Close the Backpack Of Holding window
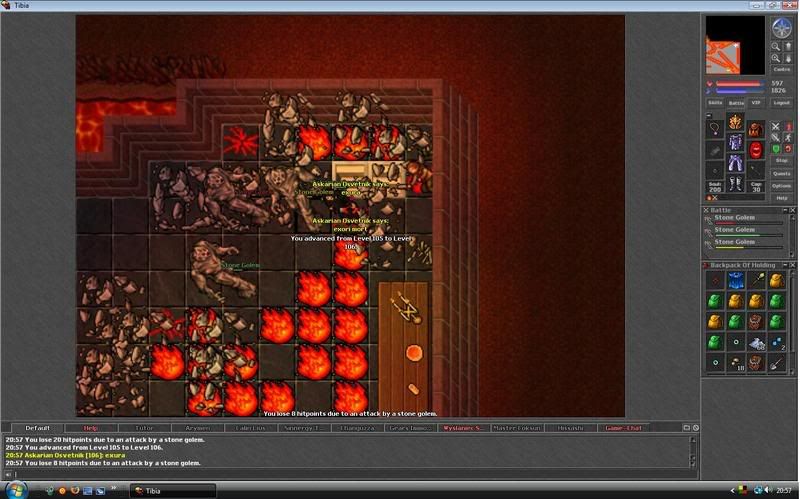Viewport: 800px width, 499px height. pyautogui.click(x=792, y=265)
